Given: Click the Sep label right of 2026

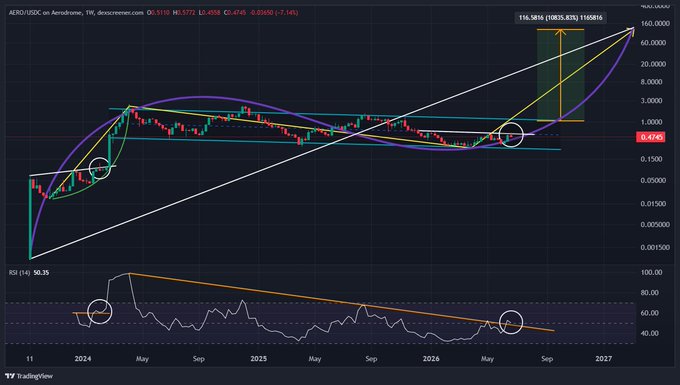Looking at the screenshot, I should pos(547,359).
